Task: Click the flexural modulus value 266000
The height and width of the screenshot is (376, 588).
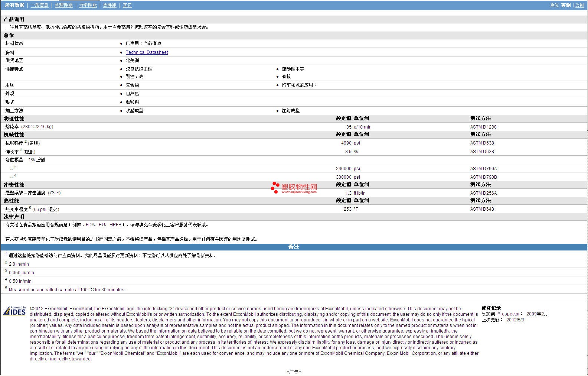Action: pyautogui.click(x=343, y=169)
